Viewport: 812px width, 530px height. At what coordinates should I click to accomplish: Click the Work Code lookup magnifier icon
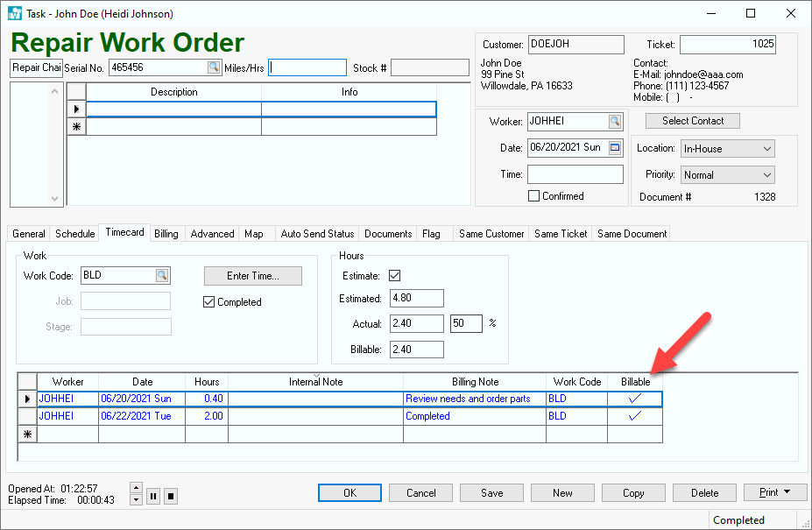[162, 276]
